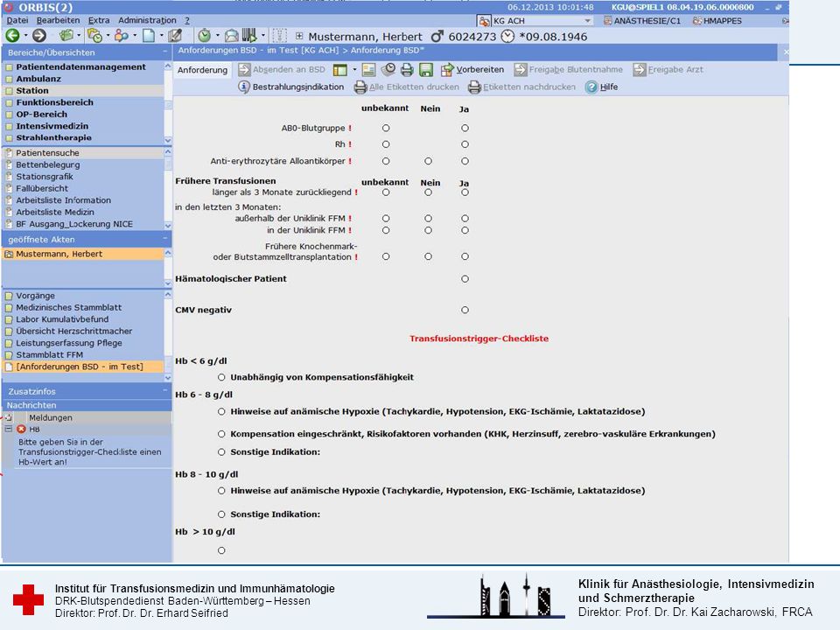Viewport: 840px width, 630px height.
Task: Click Freigabe Arzt
Action: click(668, 70)
